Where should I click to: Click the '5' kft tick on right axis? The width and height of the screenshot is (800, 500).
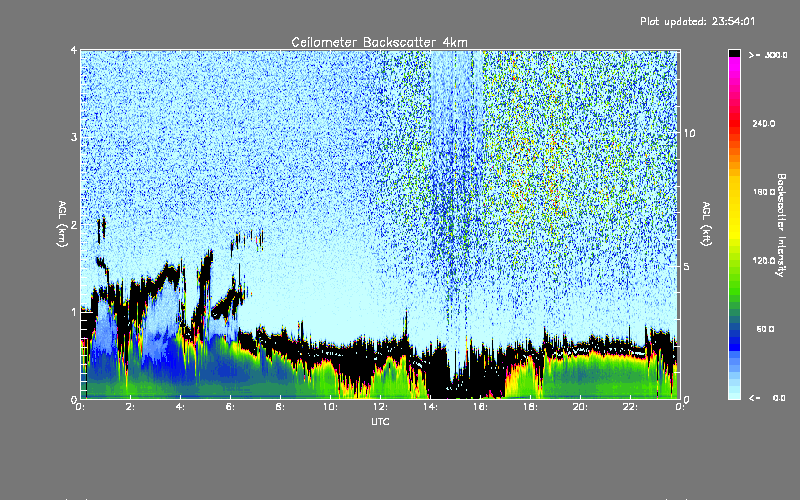[x=687, y=266]
